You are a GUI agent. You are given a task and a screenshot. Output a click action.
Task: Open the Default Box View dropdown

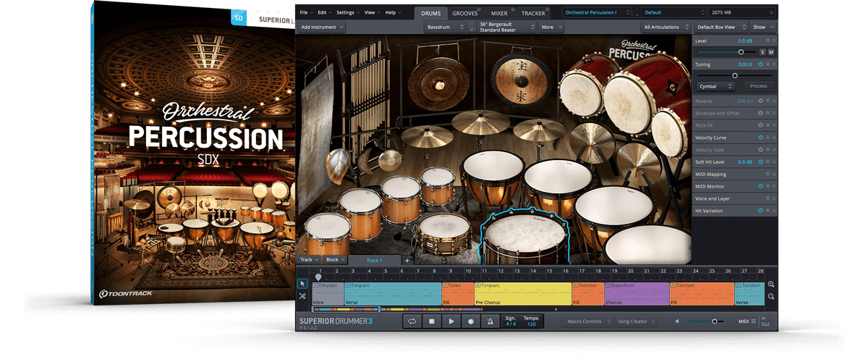(720, 27)
